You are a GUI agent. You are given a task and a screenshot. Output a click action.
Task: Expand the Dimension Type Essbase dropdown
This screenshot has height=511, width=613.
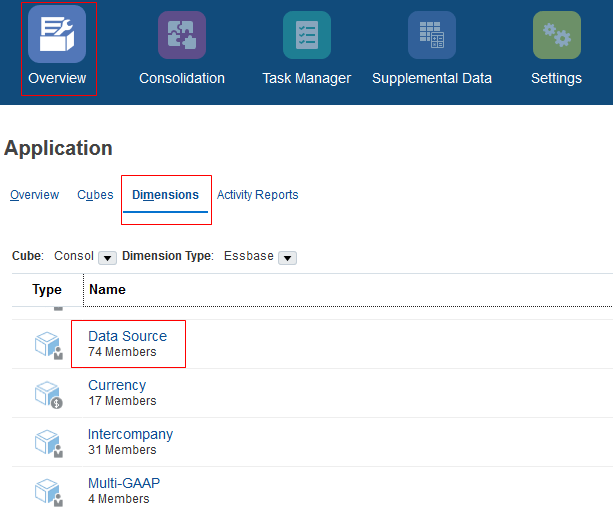(287, 257)
